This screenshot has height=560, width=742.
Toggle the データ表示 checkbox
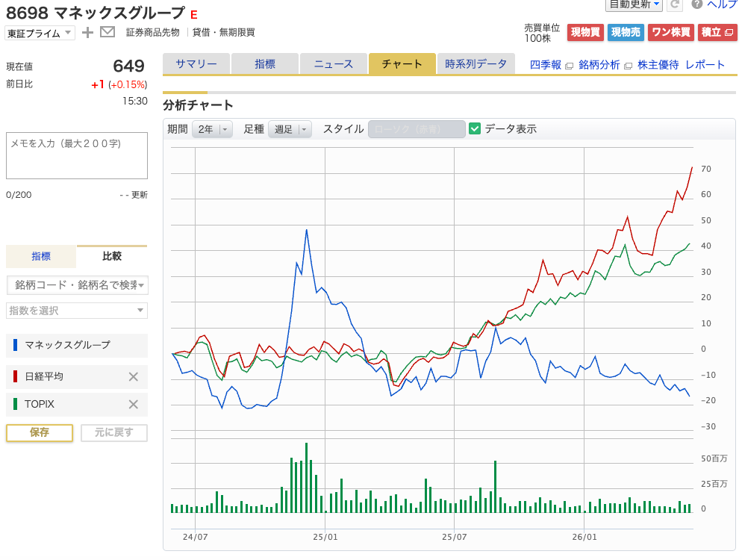[x=475, y=128]
